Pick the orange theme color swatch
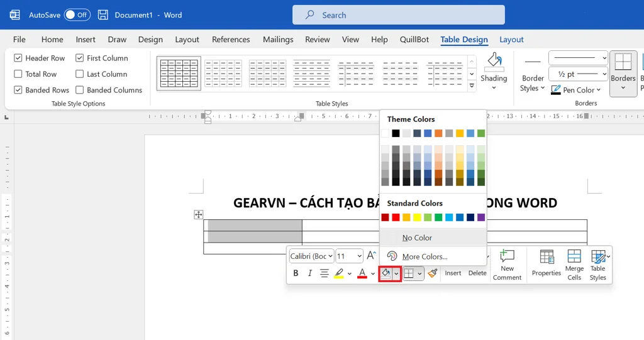644x340 pixels. coord(438,133)
